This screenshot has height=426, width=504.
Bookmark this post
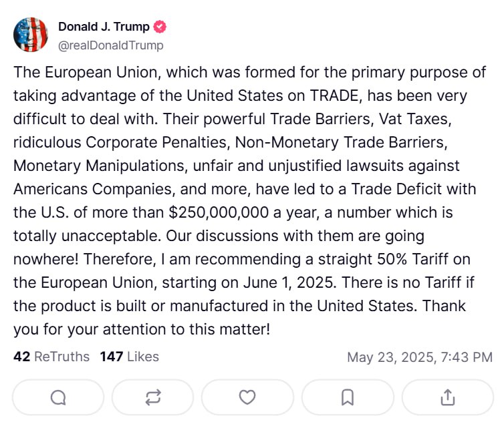click(x=348, y=398)
